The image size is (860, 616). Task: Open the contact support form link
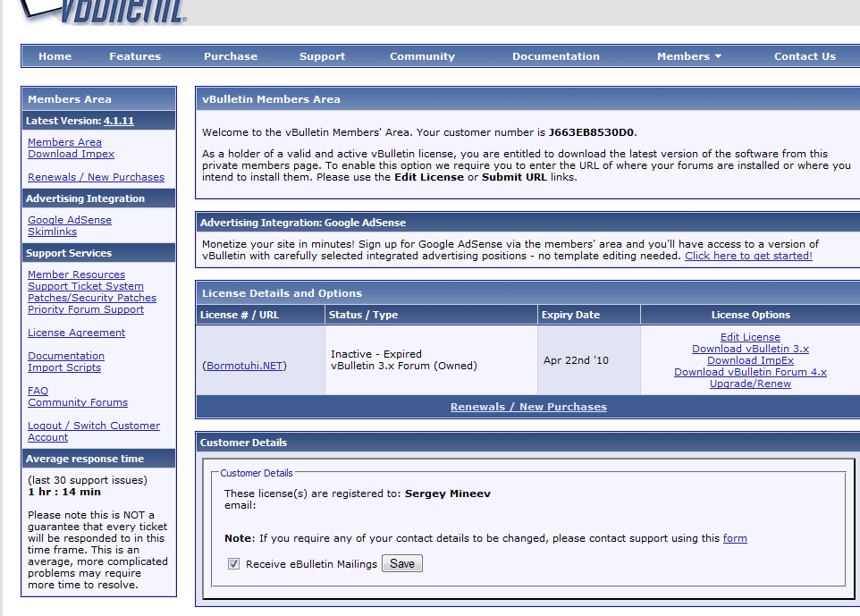pos(735,538)
